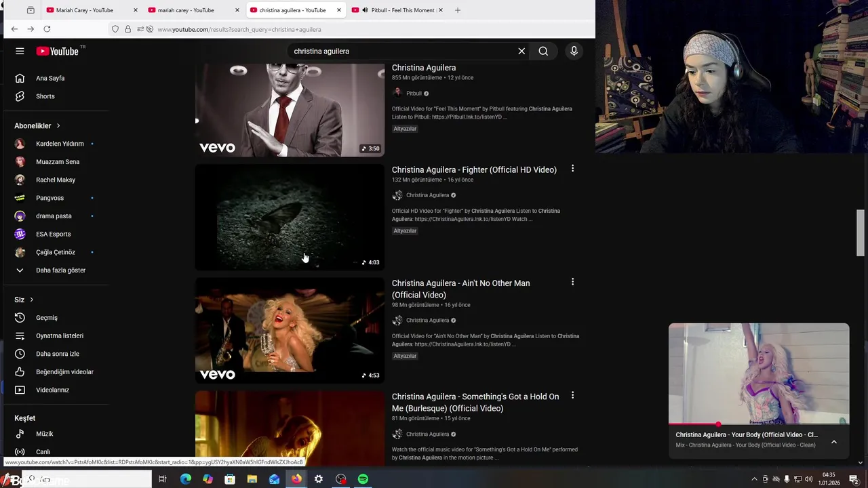868x488 pixels.
Task: Open the notification center icon
Action: coord(854,479)
